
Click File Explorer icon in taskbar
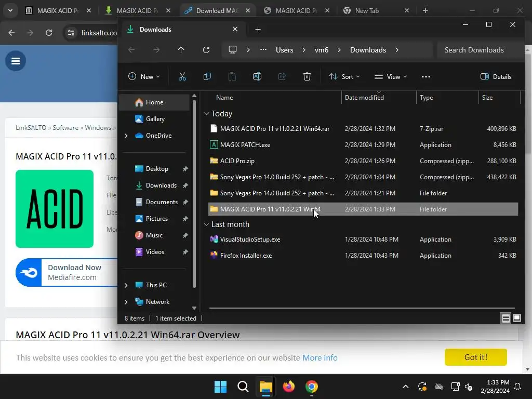click(266, 387)
